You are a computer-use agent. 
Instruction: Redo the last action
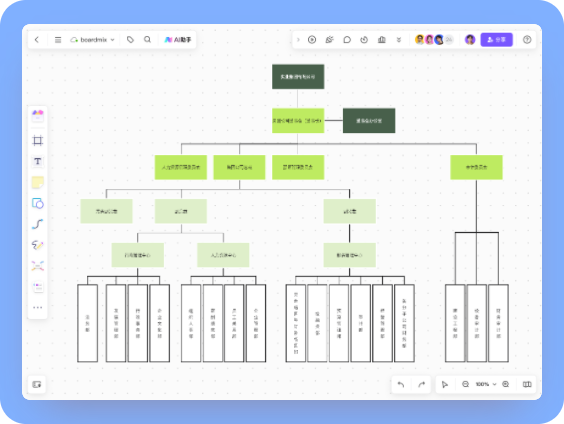point(422,384)
